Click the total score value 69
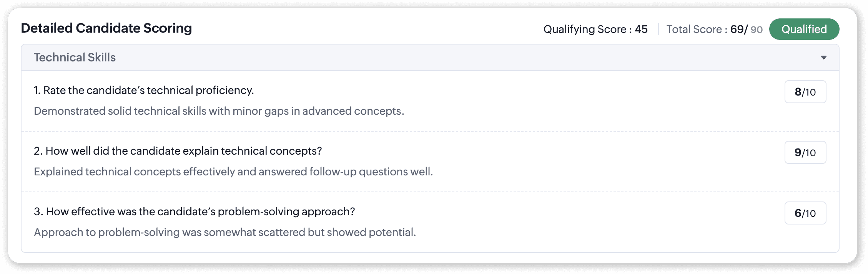This screenshot has height=274, width=868. pos(737,29)
